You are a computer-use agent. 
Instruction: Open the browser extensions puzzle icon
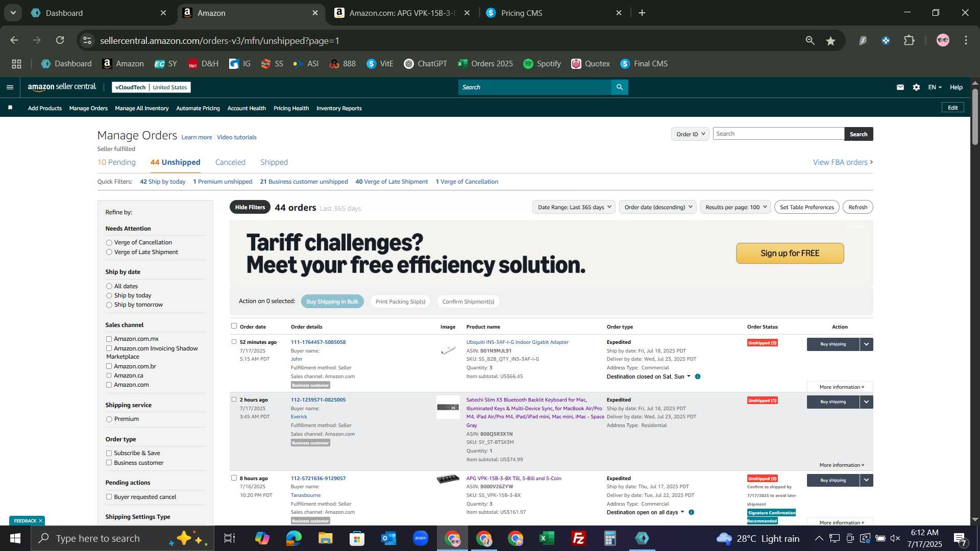point(910,40)
